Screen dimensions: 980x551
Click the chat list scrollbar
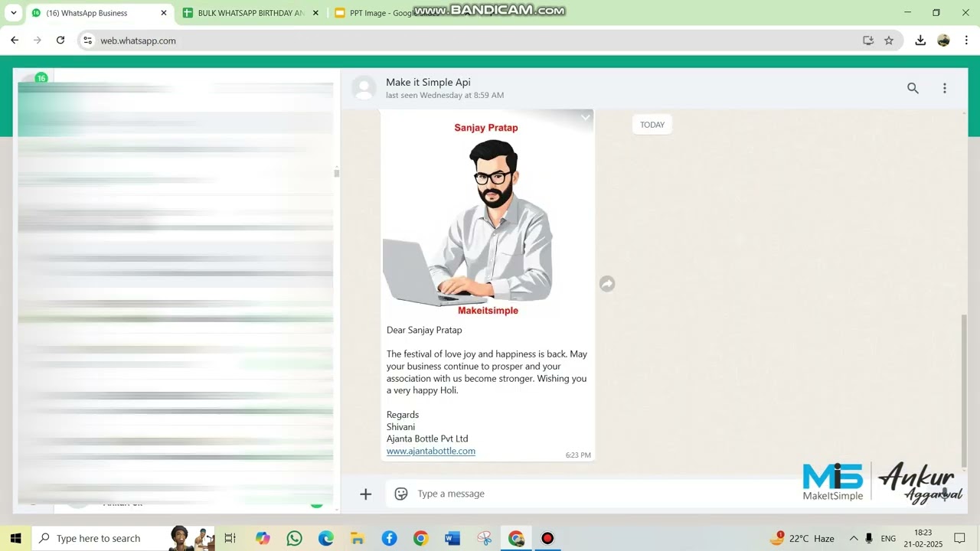337,172
